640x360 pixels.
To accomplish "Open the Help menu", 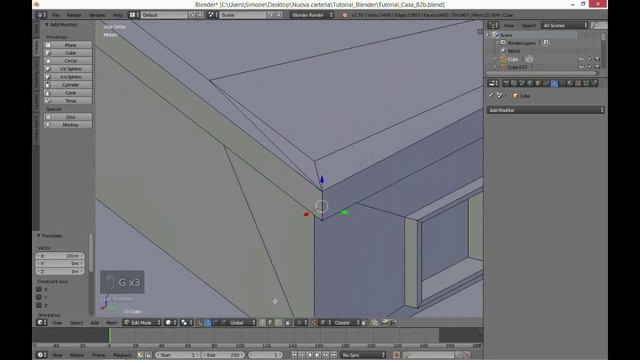I will [x=118, y=15].
